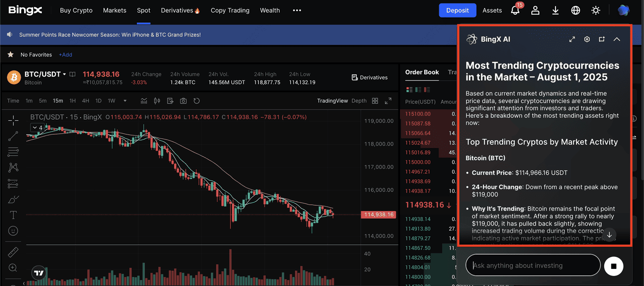Collapse the BingX AI panel chevron
This screenshot has height=286, width=644.
(x=617, y=39)
